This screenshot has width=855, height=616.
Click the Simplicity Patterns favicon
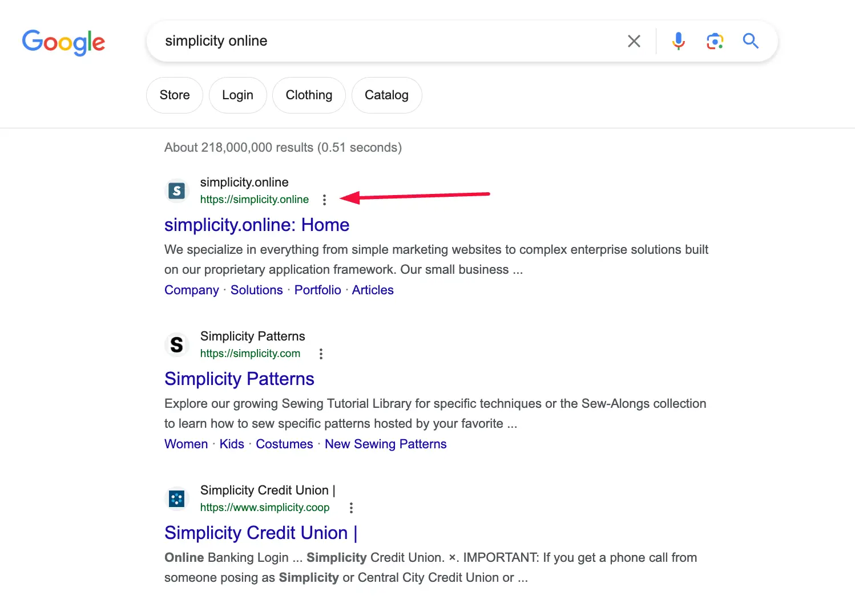[x=177, y=345]
